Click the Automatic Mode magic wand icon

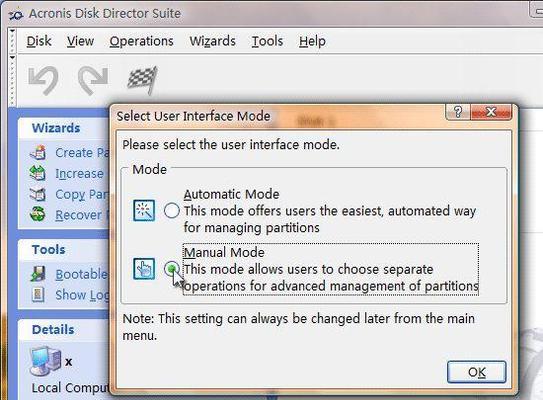144,210
